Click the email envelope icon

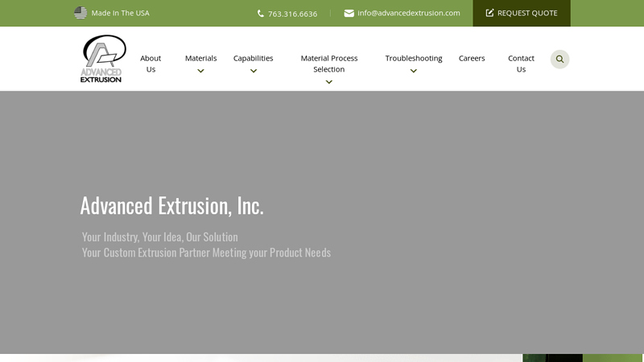click(x=349, y=13)
